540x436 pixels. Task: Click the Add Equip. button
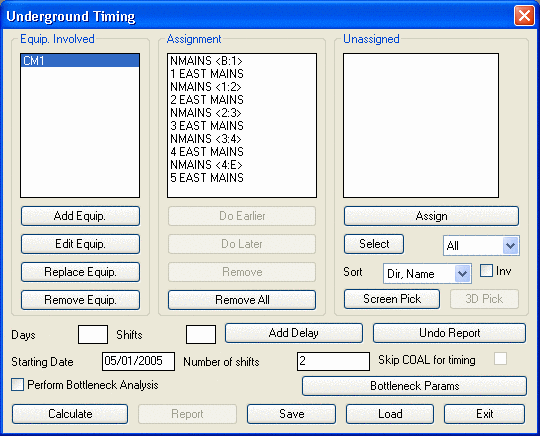pos(80,216)
